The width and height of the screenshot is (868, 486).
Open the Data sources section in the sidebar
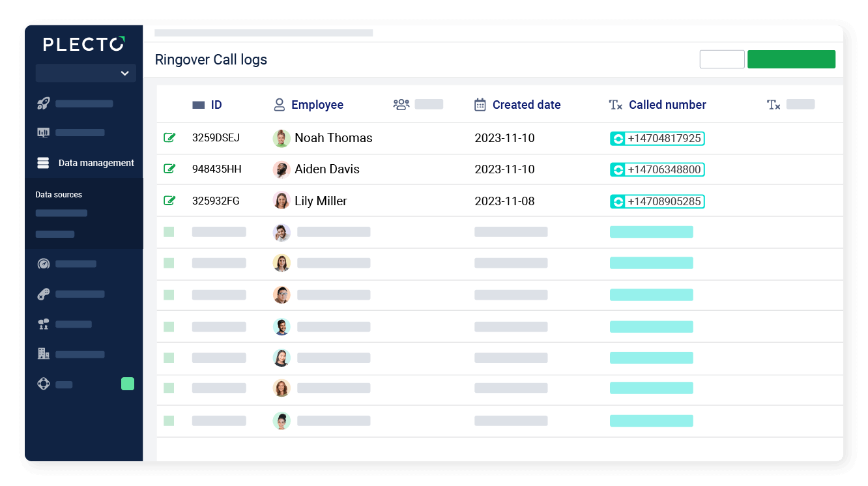(58, 194)
